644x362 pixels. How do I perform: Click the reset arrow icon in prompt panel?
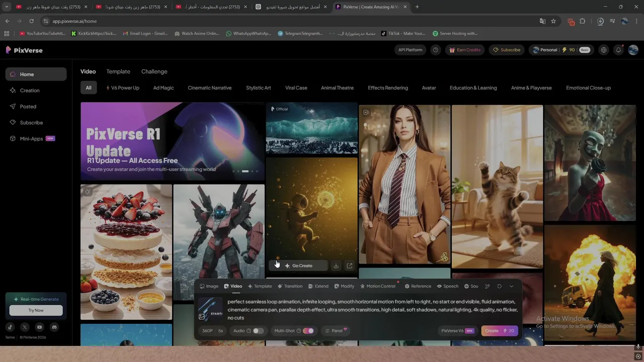click(499, 286)
